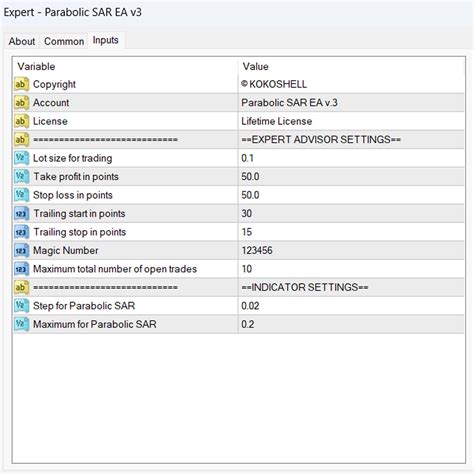Change the Magic Number value 123456
Image resolution: width=474 pixels, height=474 pixels.
pyautogui.click(x=351, y=251)
